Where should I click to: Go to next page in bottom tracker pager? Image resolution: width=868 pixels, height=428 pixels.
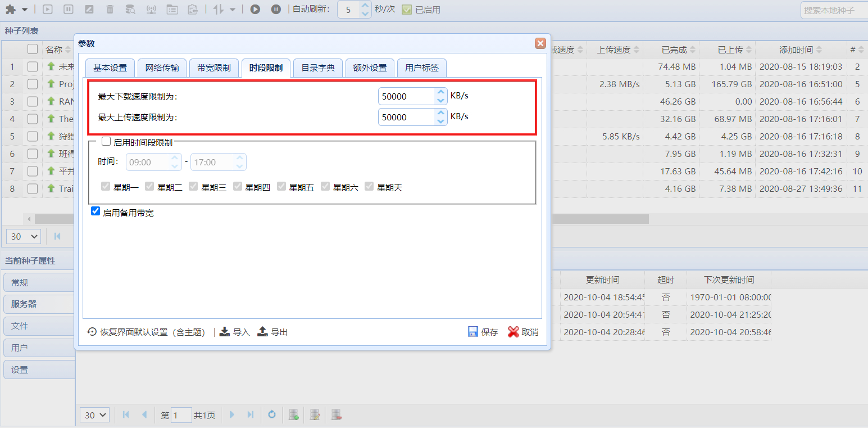232,415
